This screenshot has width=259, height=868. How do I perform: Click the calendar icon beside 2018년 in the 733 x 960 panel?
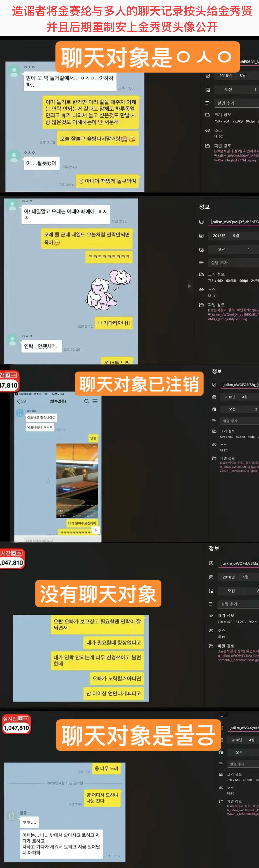[201, 236]
